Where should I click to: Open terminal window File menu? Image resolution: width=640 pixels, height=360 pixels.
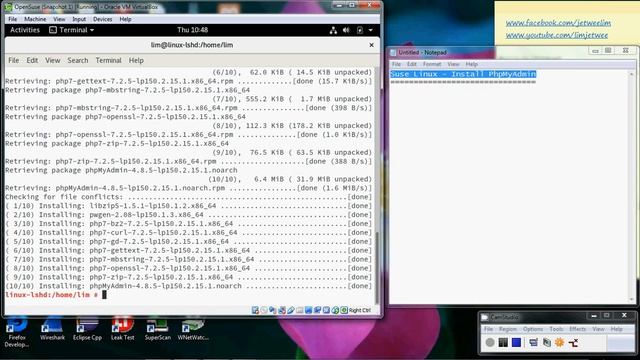13,60
